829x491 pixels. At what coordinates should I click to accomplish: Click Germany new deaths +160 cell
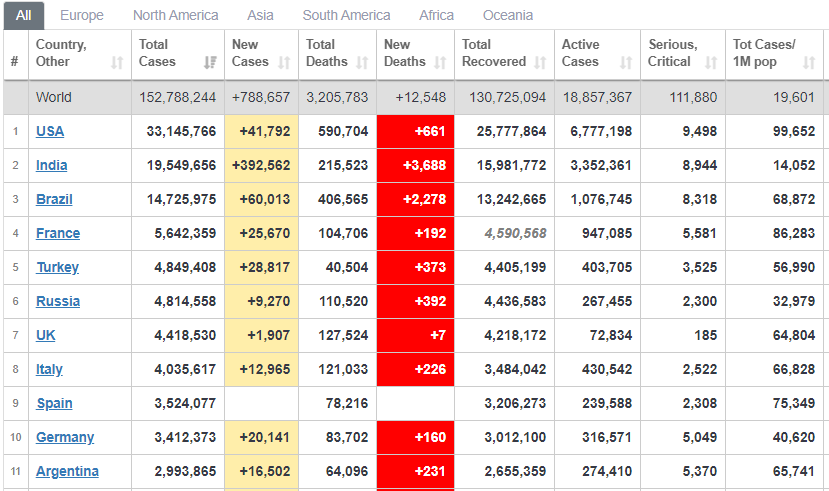416,438
